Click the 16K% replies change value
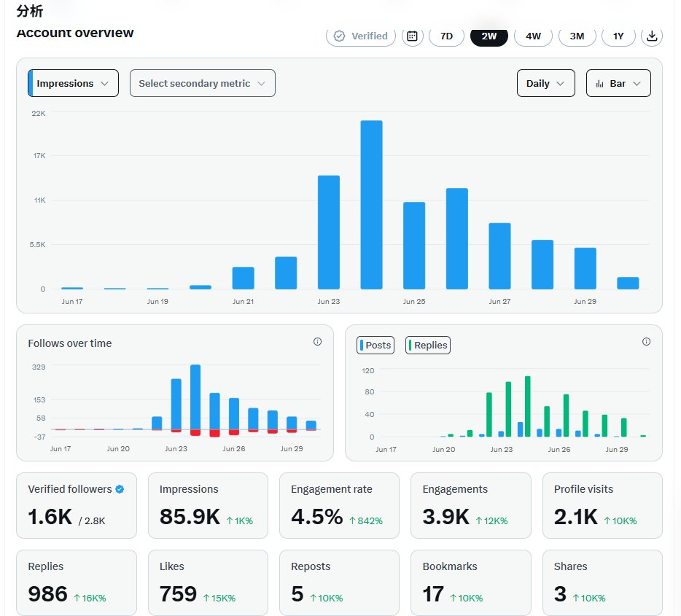 pyautogui.click(x=90, y=598)
